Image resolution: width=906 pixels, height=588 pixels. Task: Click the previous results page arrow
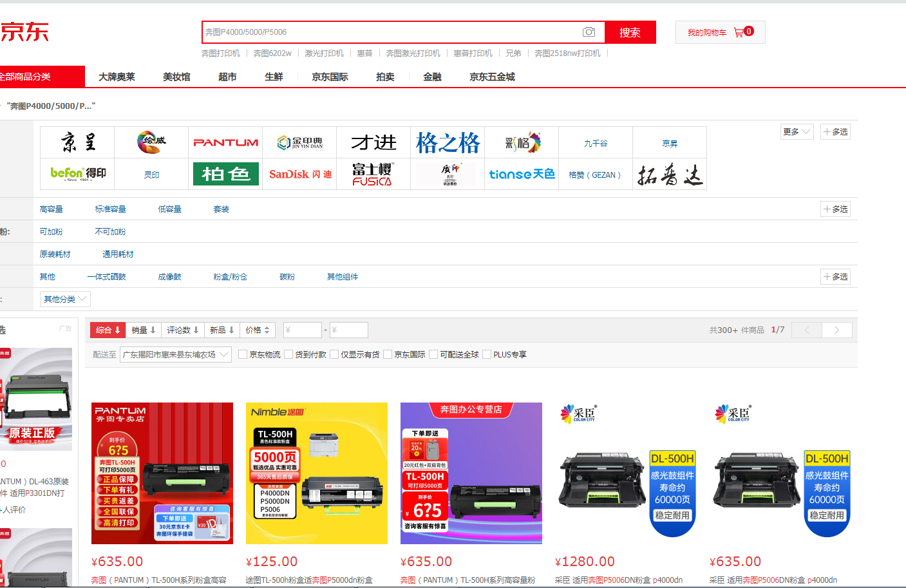(x=807, y=330)
